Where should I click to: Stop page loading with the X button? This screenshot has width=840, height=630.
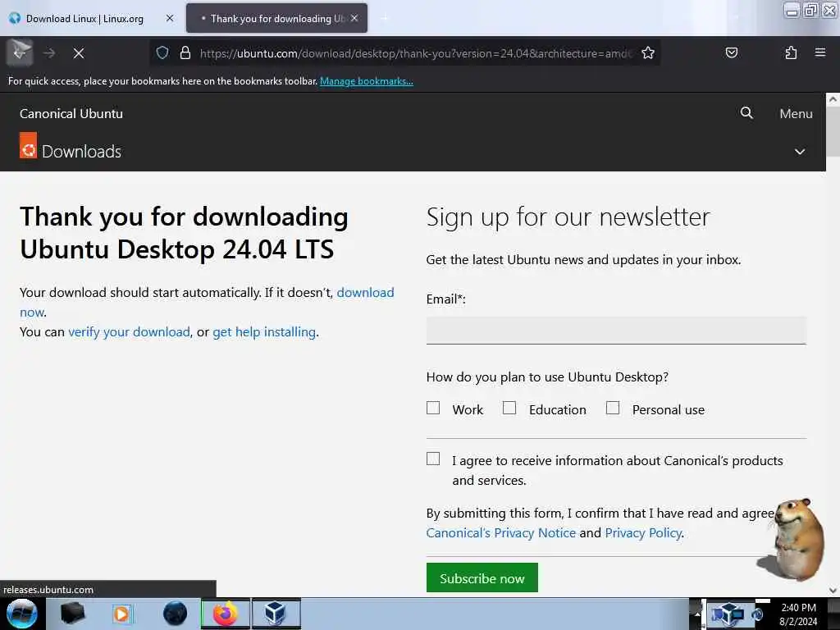click(x=79, y=53)
